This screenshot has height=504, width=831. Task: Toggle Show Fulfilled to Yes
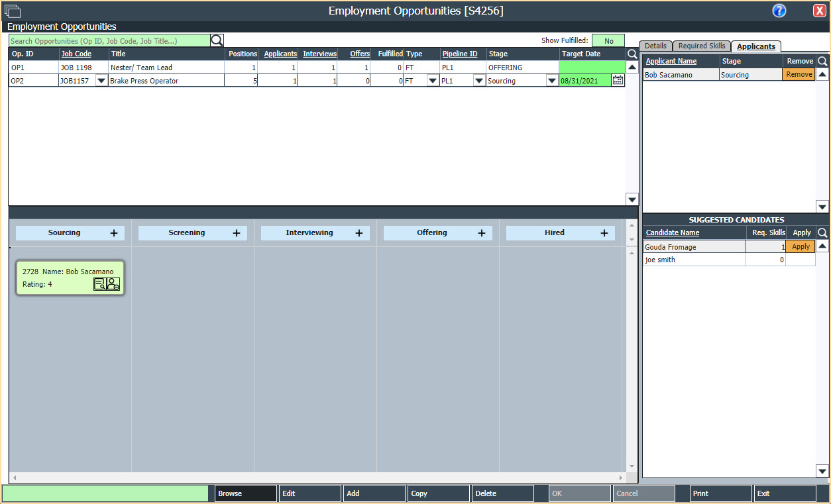(x=608, y=40)
